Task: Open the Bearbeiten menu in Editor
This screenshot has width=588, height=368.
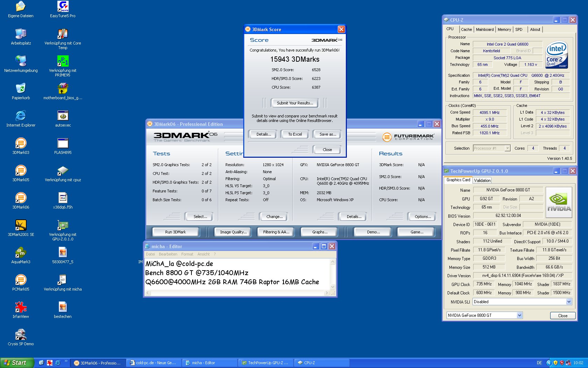Action: point(168,254)
